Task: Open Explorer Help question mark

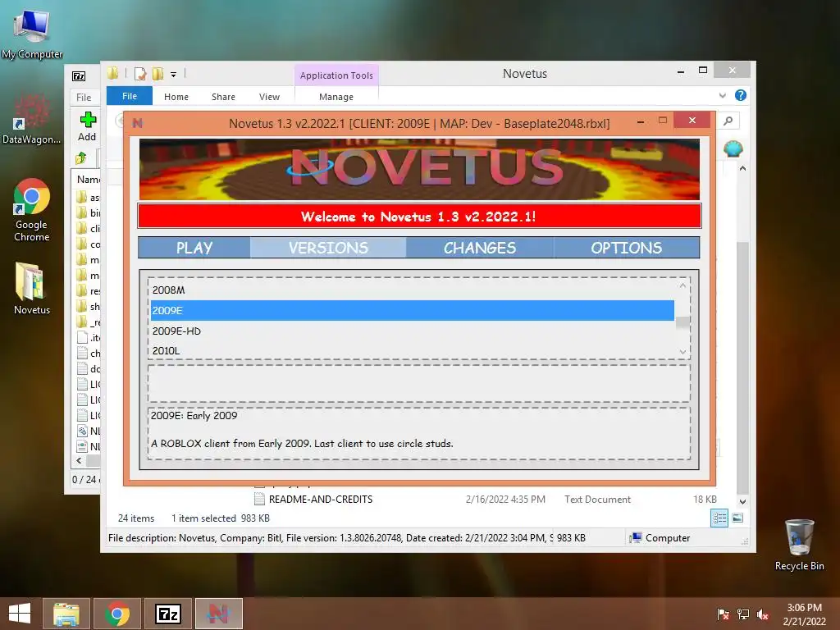Action: coord(741,95)
